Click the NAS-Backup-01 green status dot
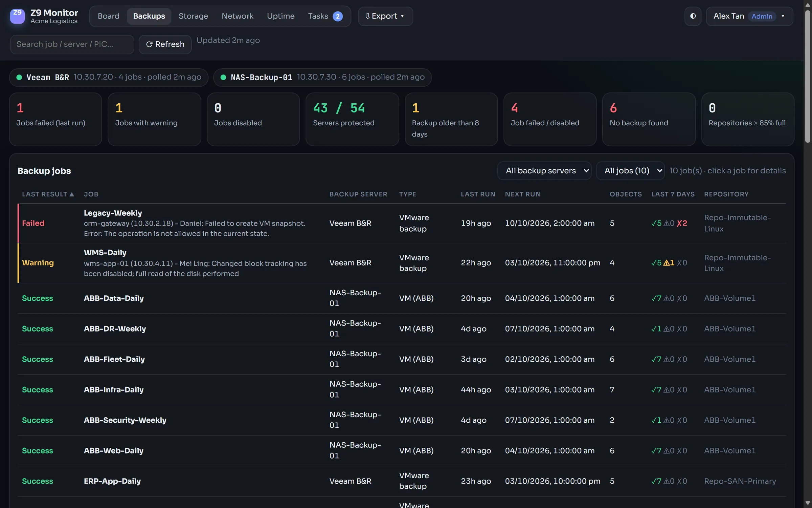 point(223,77)
